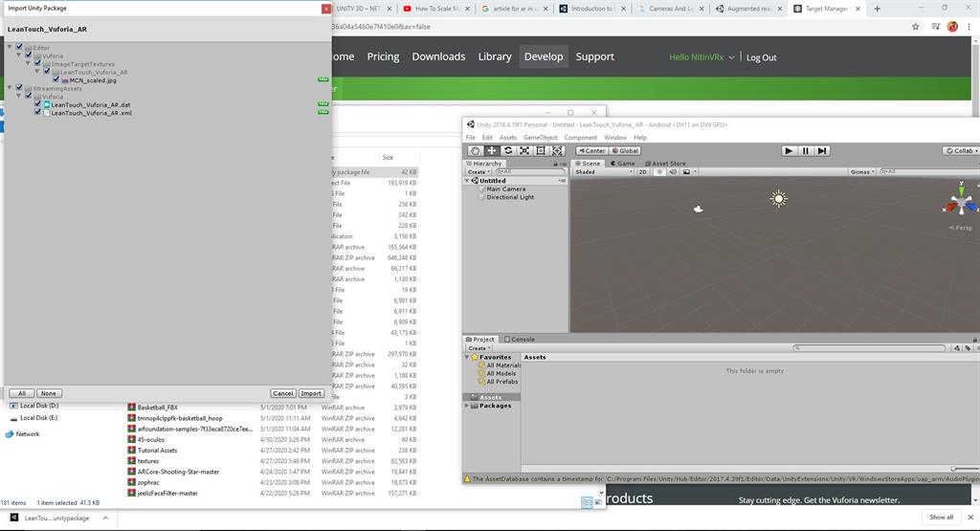The image size is (980, 531).
Task: Collapse Favorites in Project panel
Action: 467,357
